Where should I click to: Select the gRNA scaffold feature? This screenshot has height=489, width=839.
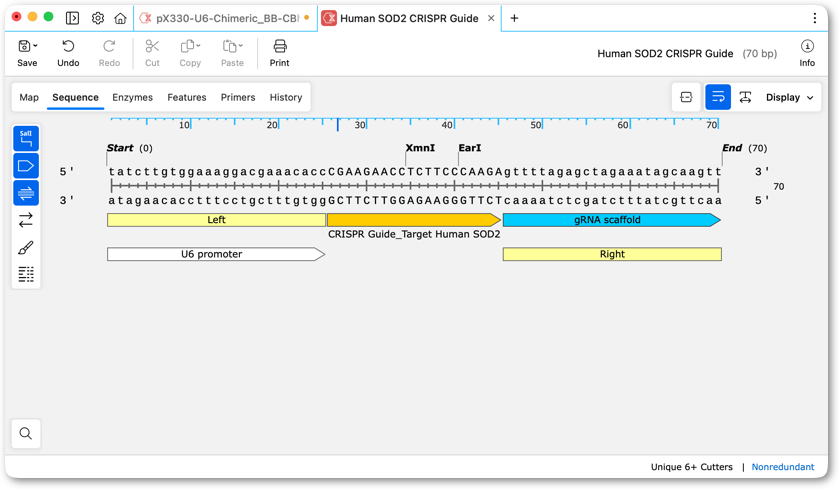point(612,220)
